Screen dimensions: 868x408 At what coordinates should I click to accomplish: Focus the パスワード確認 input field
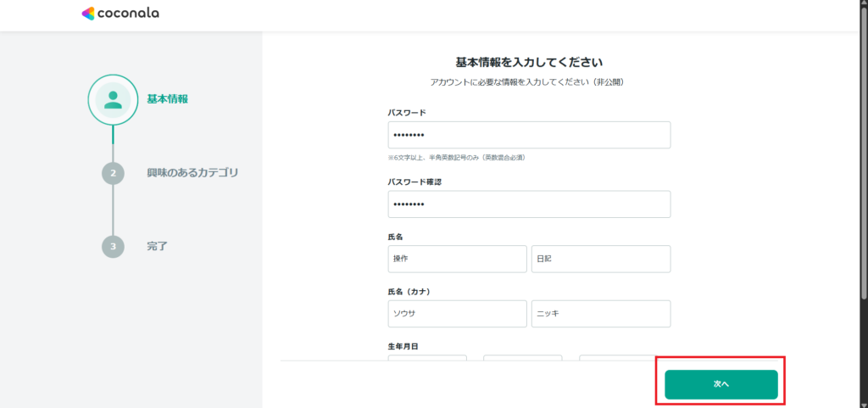tap(529, 204)
